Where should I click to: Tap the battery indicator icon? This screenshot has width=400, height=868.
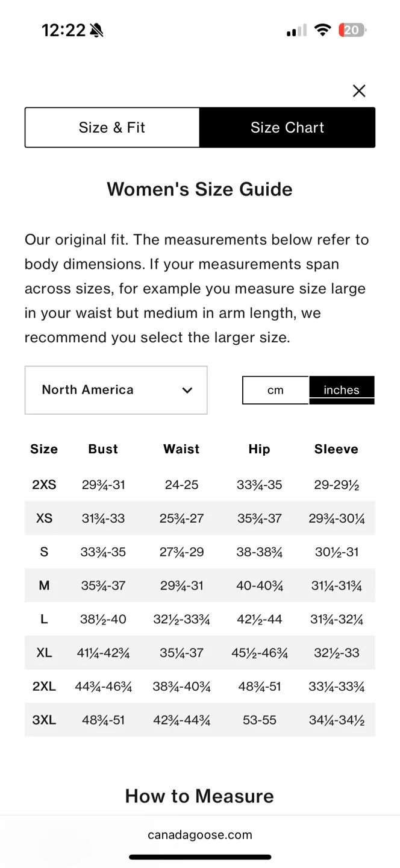click(x=352, y=30)
